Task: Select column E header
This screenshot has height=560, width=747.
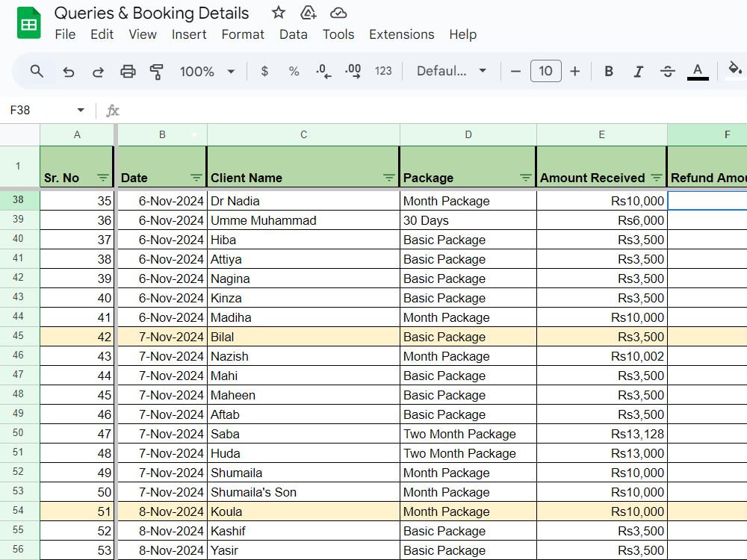Action: (x=601, y=134)
